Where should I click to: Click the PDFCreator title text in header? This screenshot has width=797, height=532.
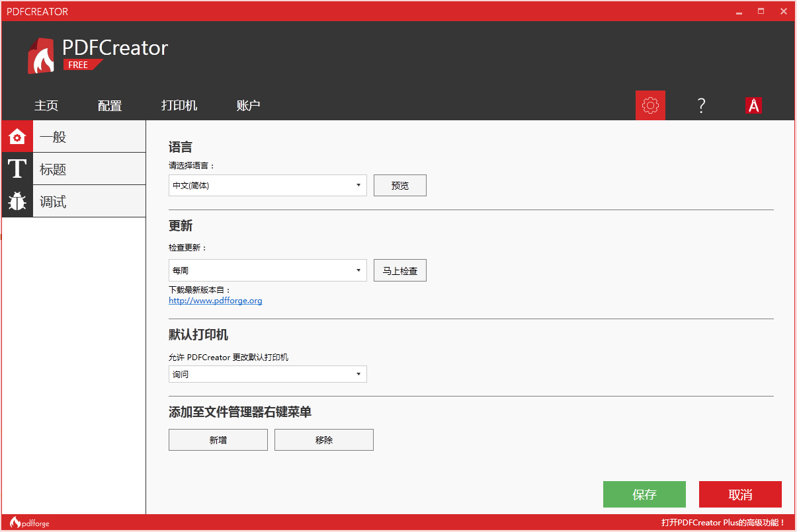[115, 48]
